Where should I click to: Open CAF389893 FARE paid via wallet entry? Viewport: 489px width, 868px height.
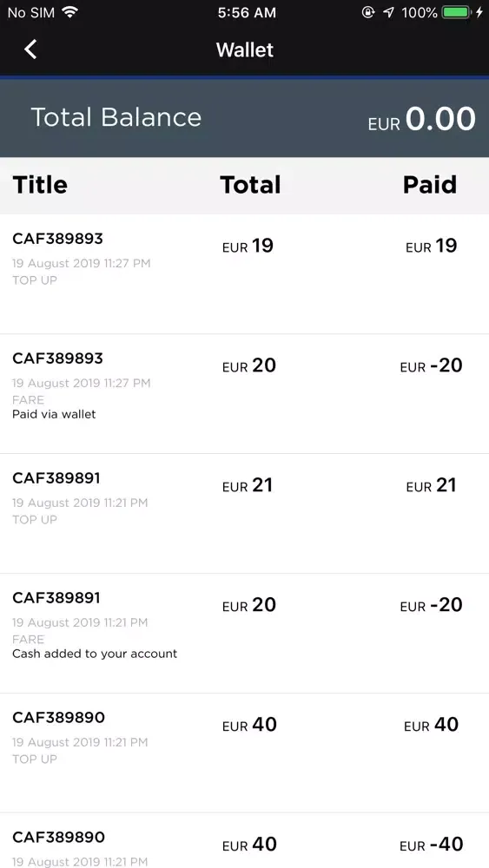[x=244, y=394]
